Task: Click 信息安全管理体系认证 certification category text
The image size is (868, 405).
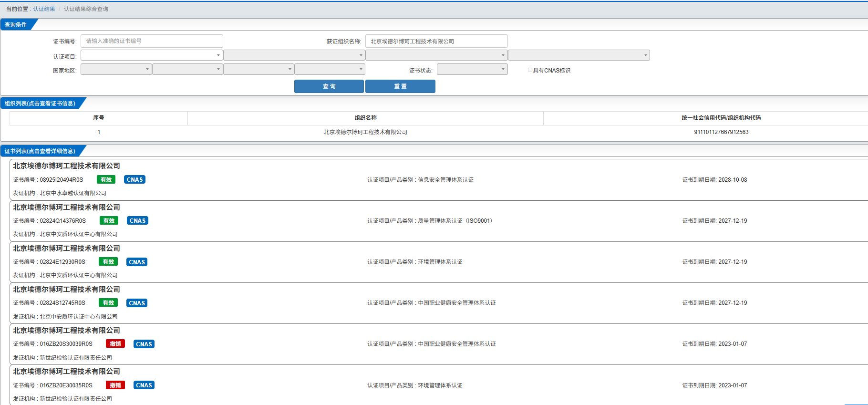Action: [446, 180]
